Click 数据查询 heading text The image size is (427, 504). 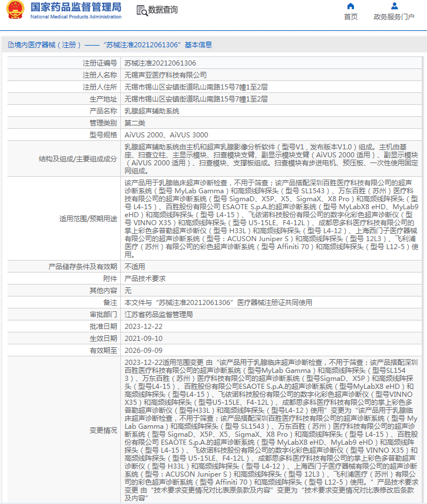pos(163,10)
